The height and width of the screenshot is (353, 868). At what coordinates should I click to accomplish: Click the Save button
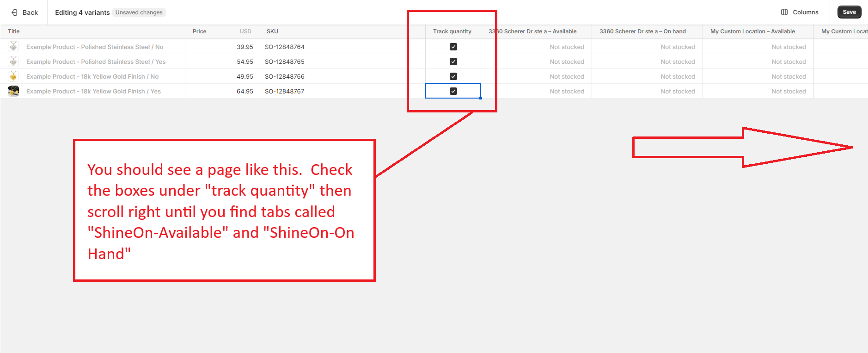click(x=849, y=12)
